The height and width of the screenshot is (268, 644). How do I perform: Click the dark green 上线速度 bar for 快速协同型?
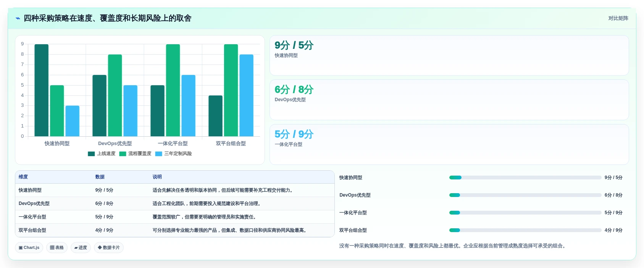coord(42,90)
